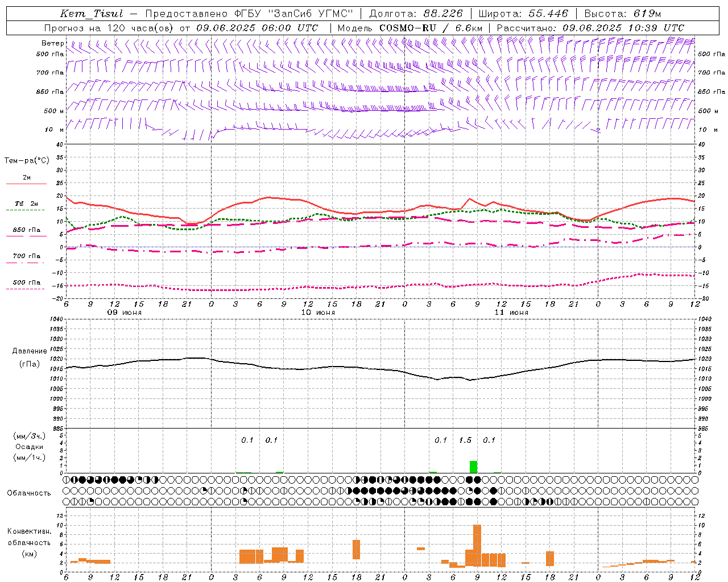Click the tallest orange convective cloud bar
Screen dimensions: 728x582
(477, 546)
